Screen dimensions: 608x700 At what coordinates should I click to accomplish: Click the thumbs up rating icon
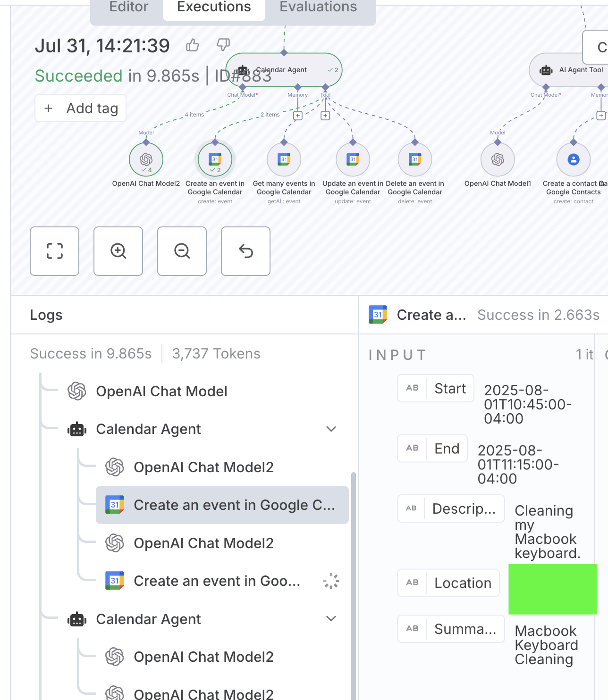pos(192,45)
